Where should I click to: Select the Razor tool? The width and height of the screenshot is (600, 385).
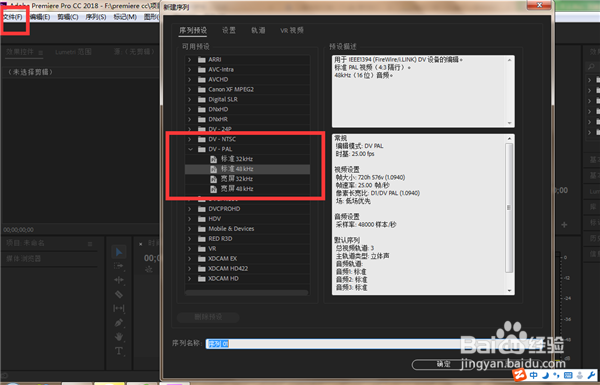point(119,294)
